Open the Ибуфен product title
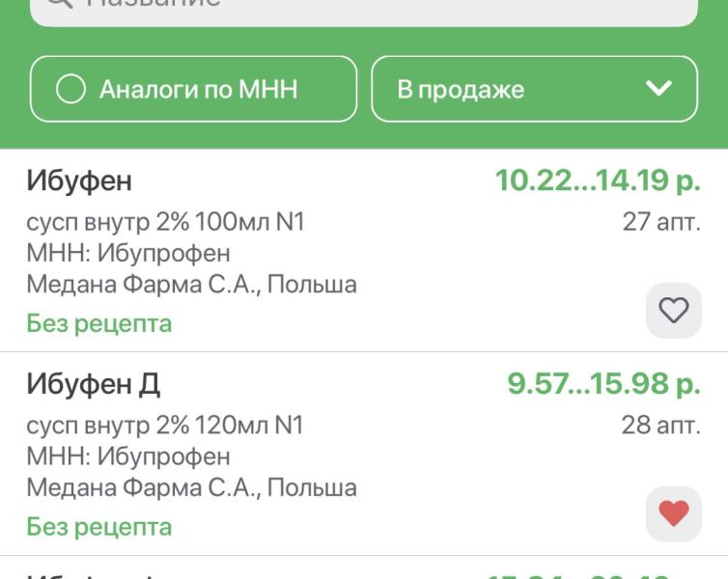Screen dimensions: 728x579 [79, 180]
